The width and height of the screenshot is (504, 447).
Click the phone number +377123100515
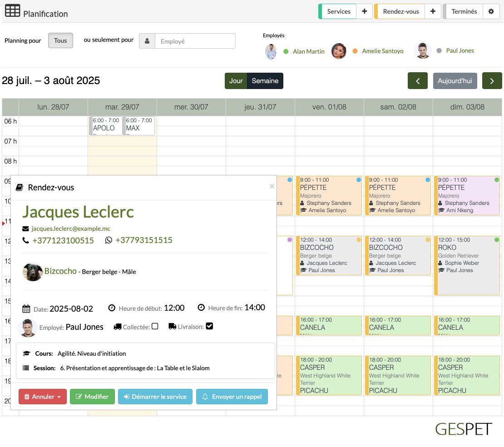63,241
